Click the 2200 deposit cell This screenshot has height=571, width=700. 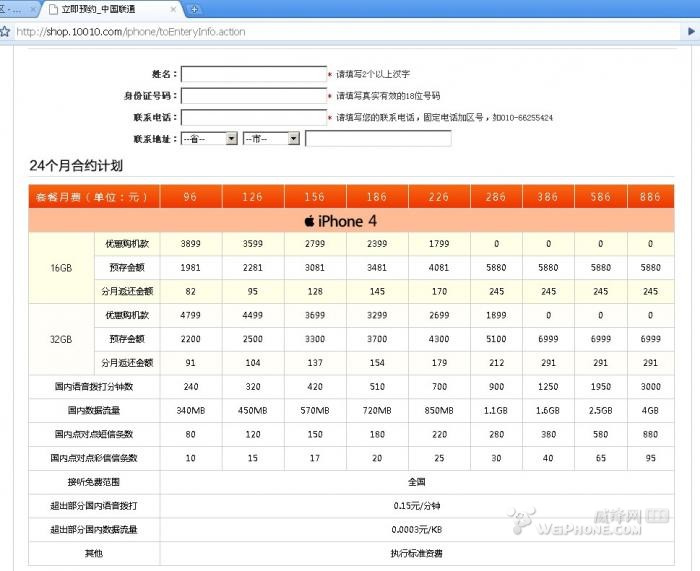pyautogui.click(x=191, y=339)
